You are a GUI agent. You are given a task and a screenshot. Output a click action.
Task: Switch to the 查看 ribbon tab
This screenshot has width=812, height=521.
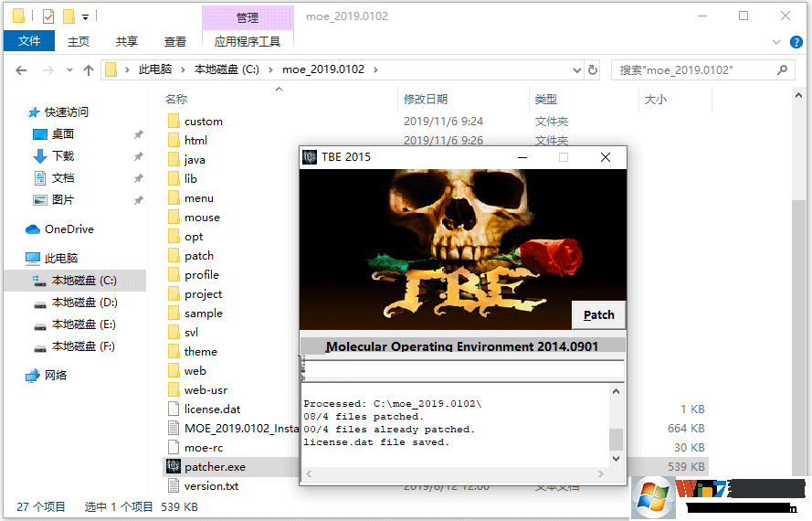(x=174, y=41)
